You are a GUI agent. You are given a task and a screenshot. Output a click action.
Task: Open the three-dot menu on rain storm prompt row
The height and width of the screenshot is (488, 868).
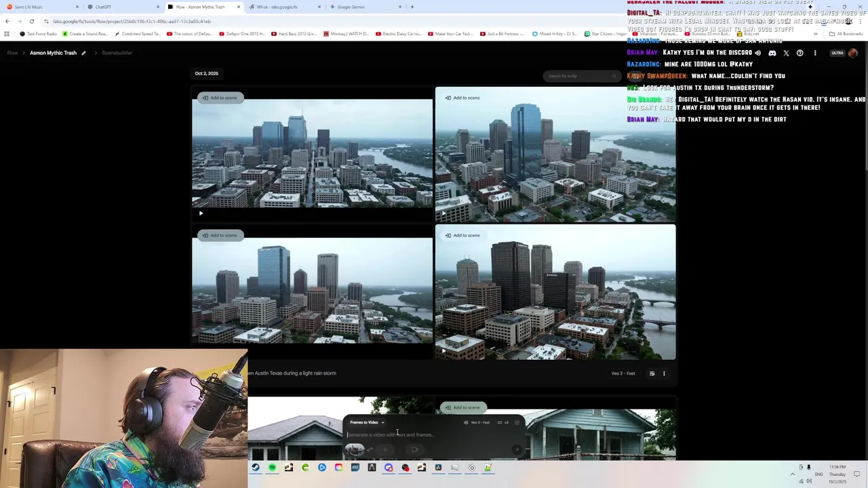coord(664,373)
